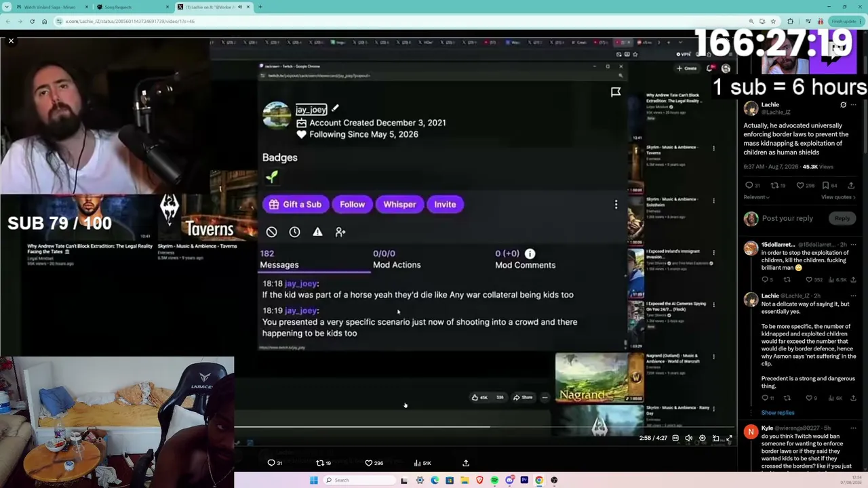Close the X media viewer overlay
This screenshot has width=868, height=488.
click(x=11, y=41)
